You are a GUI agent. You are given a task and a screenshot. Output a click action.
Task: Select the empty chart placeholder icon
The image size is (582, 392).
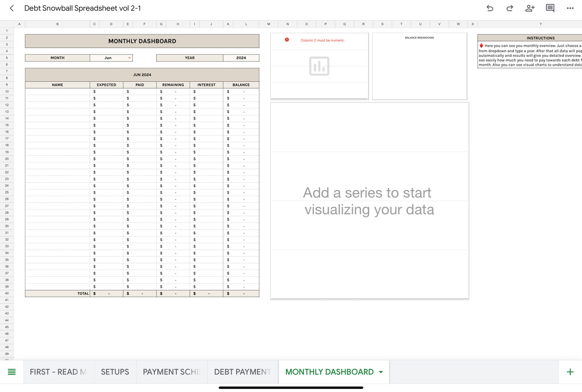[319, 66]
